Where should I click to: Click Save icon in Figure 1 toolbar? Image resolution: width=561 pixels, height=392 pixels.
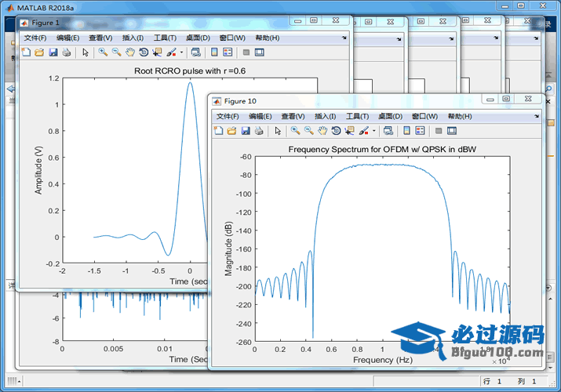(x=53, y=53)
